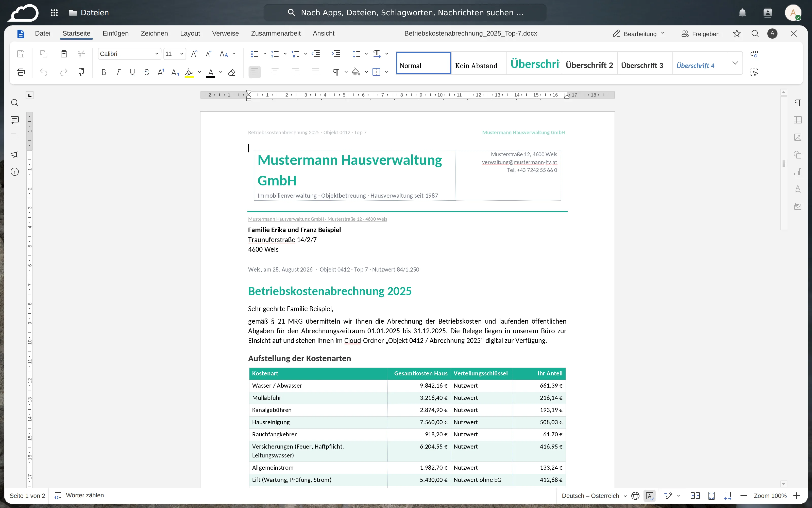
Task: Click the Clear formatting eraser icon
Action: click(x=232, y=72)
